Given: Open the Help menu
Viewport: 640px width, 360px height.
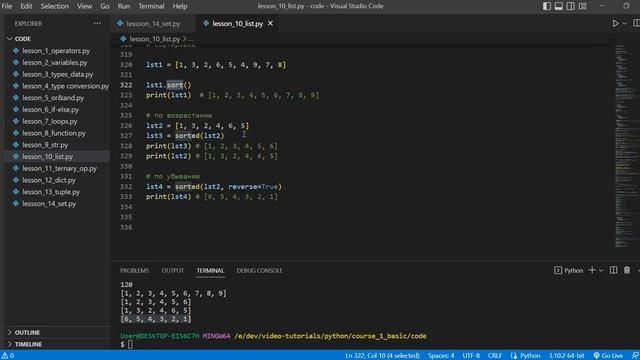Looking at the screenshot, I should [x=180, y=6].
